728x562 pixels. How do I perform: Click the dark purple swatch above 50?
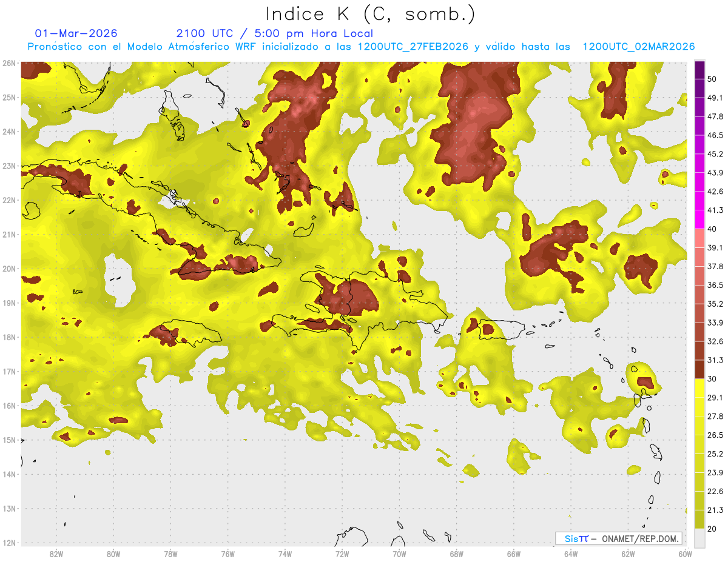click(699, 70)
